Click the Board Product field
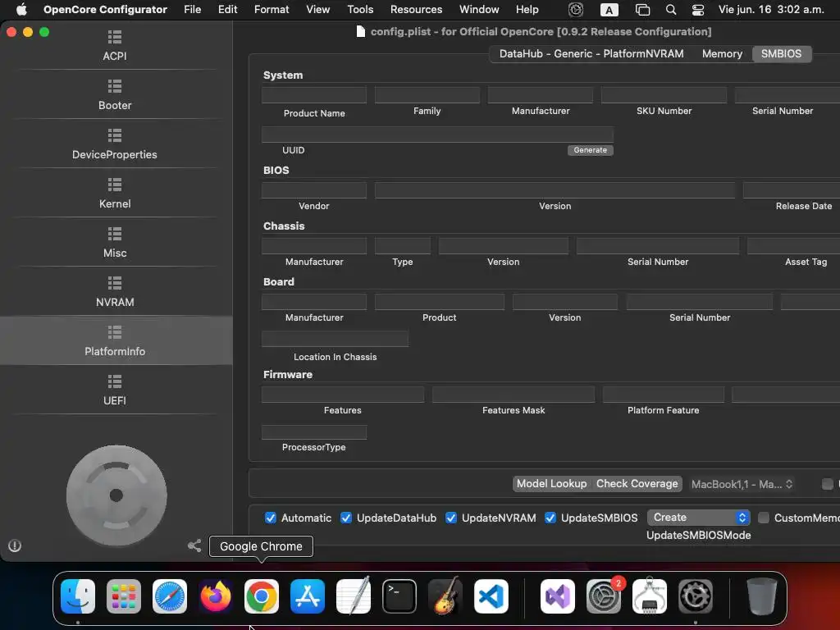The image size is (840, 630). point(440,302)
